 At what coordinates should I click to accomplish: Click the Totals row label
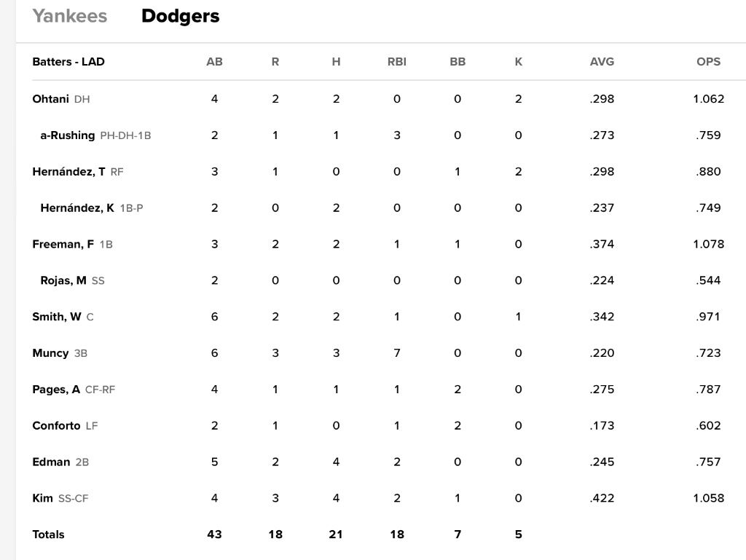(48, 535)
